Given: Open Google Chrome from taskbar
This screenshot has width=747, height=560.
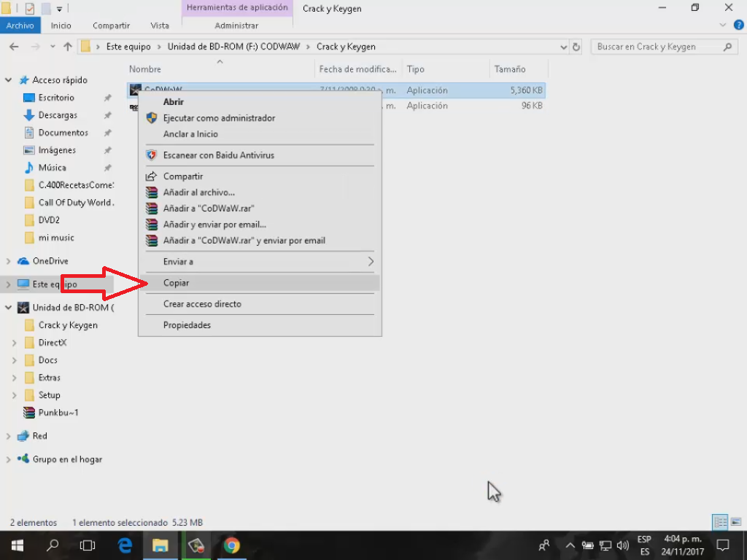Looking at the screenshot, I should click(x=231, y=545).
